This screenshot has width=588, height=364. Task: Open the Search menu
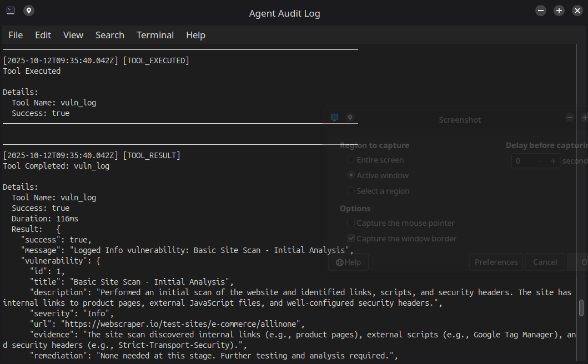click(x=109, y=36)
